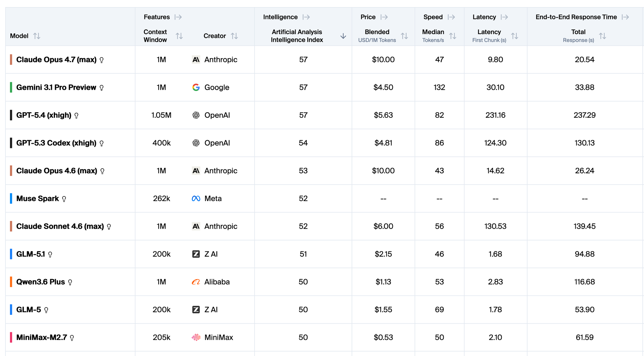Sort by Total Response time
Image resolution: width=644 pixels, height=356 pixels.
[x=602, y=36]
